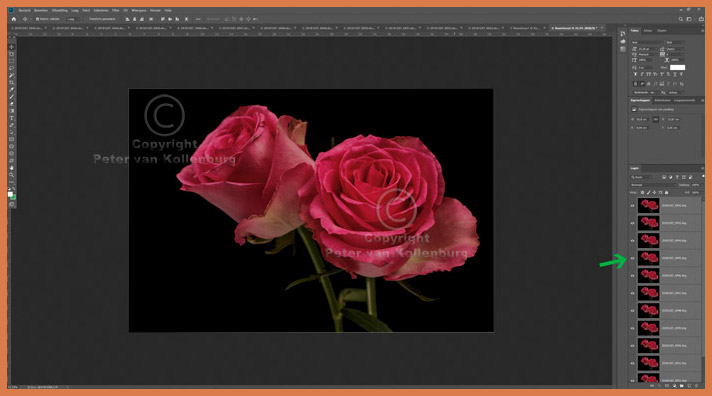Screen dimensions: 712x396
Task: Create new adjustment layer icon
Action: [x=674, y=386]
